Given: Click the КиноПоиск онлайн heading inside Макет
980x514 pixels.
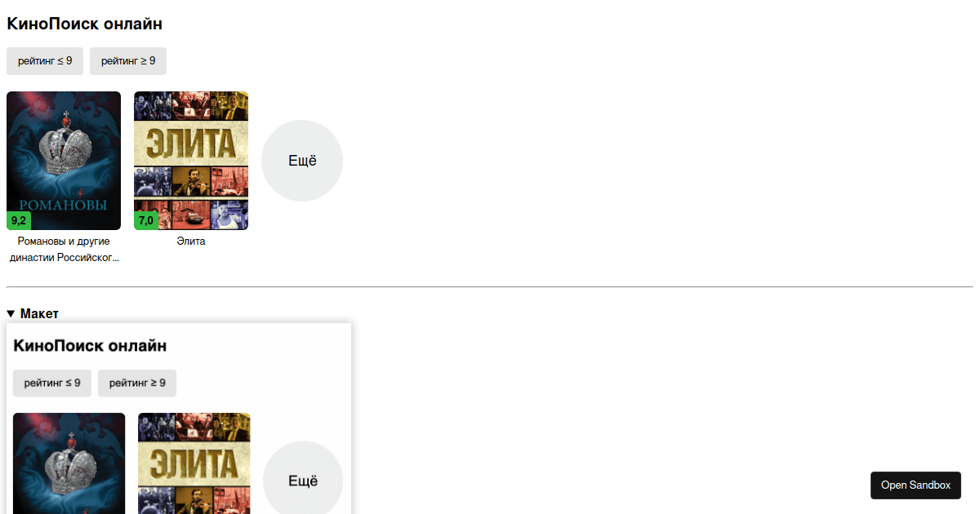Looking at the screenshot, I should pyautogui.click(x=90, y=346).
